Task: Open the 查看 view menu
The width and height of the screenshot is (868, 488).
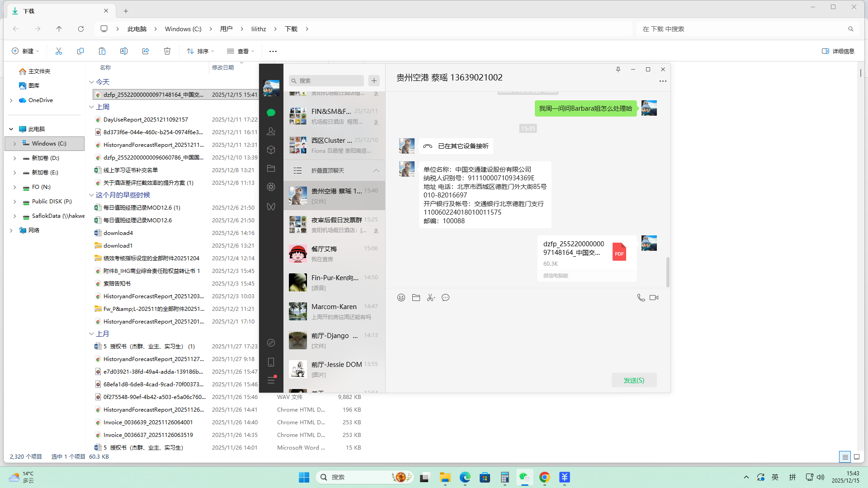Action: 241,51
